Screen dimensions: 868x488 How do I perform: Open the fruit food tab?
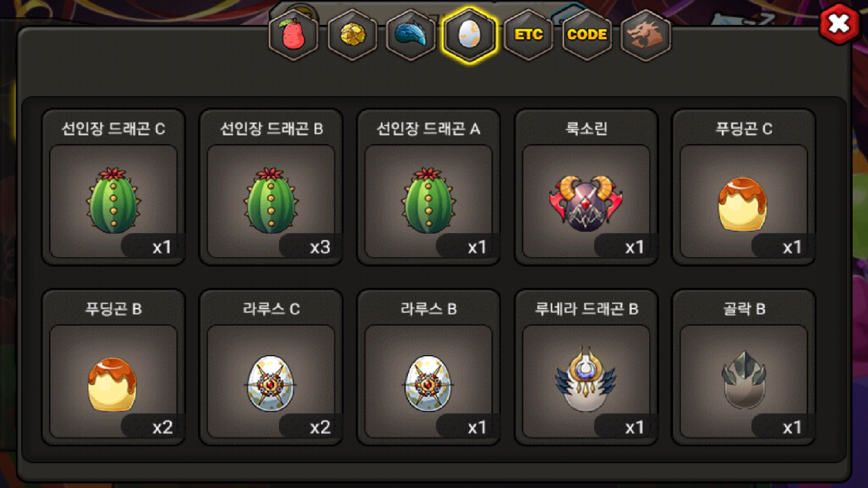294,35
